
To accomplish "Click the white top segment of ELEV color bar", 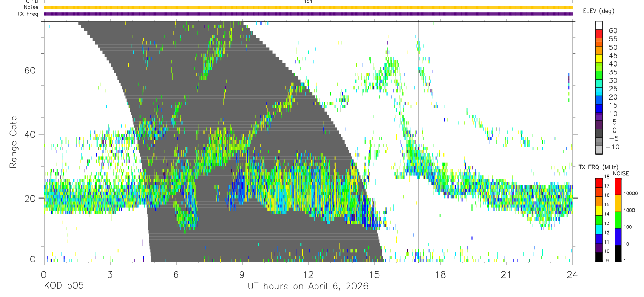I will (599, 26).
